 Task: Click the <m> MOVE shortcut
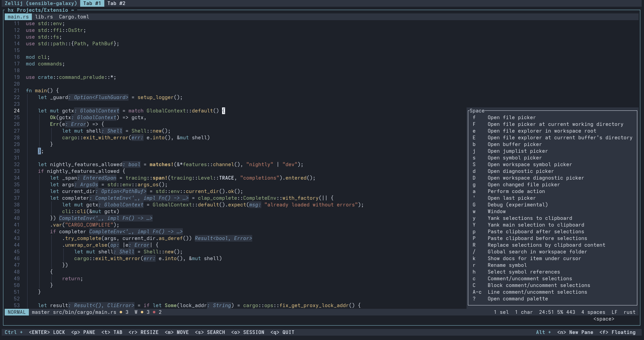coord(177,332)
